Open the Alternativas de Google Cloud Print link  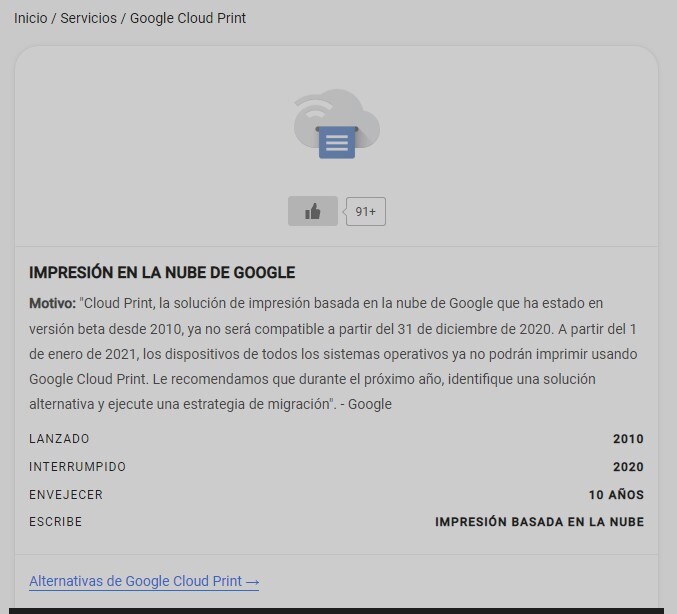[144, 581]
